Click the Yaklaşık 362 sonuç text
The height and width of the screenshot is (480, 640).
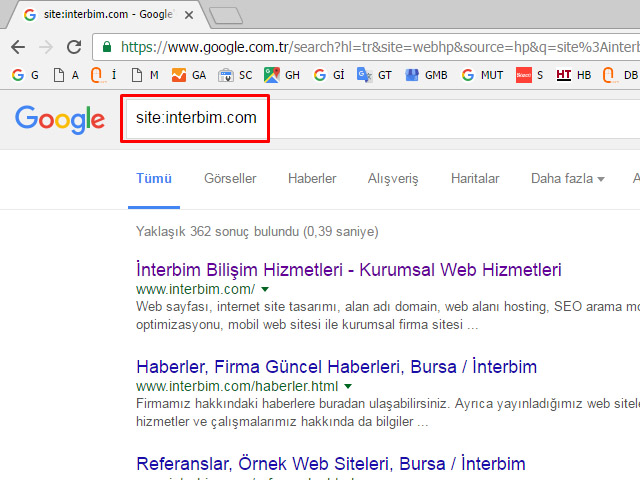tap(257, 231)
